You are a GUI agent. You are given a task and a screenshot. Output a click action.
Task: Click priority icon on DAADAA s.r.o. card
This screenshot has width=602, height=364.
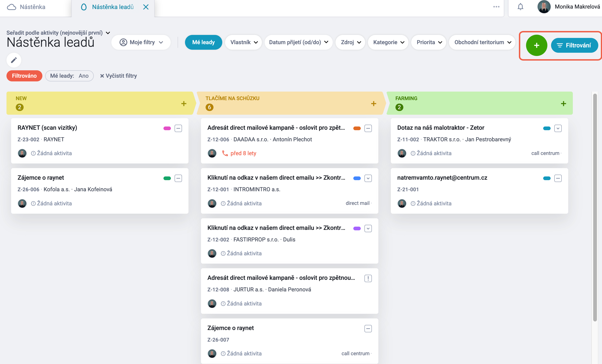pos(368,128)
